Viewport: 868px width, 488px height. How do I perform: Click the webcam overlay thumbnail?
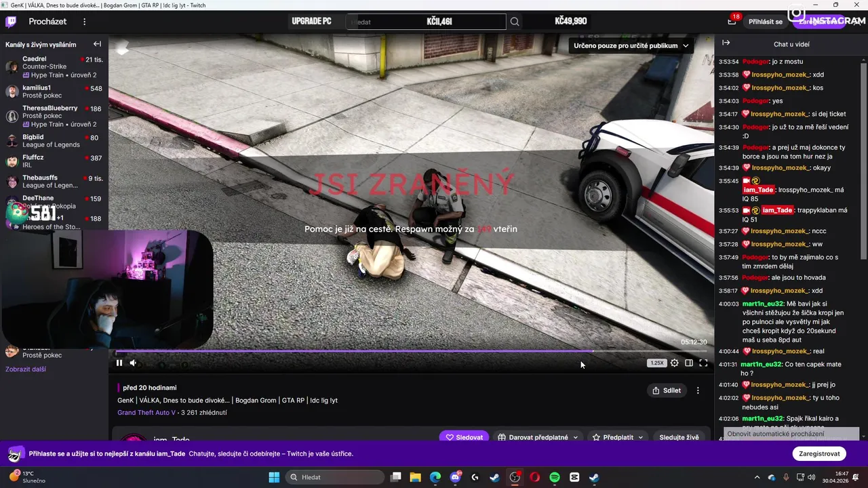(108, 288)
